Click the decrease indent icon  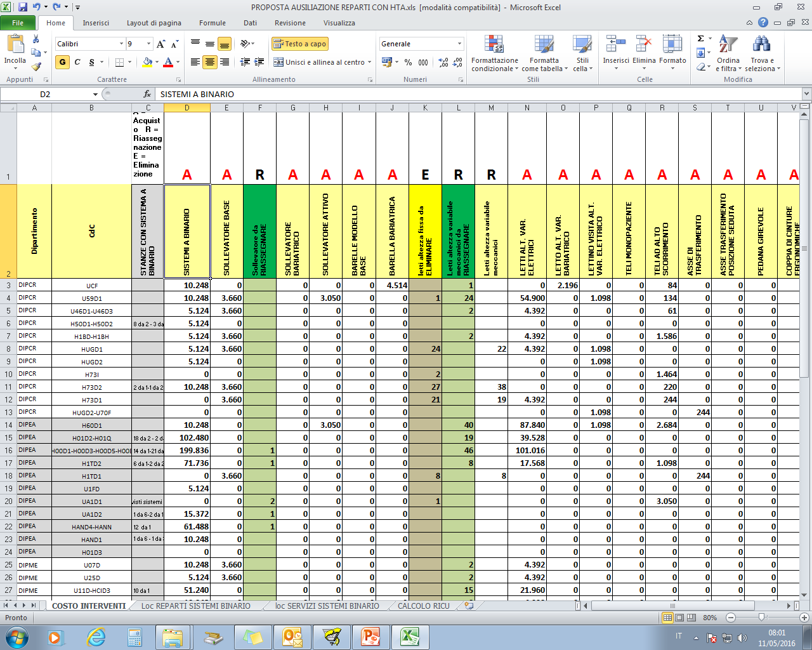(246, 62)
